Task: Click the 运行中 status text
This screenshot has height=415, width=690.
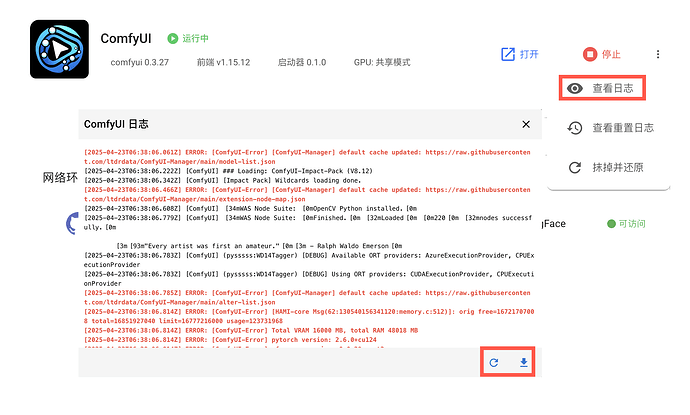Action: click(195, 39)
